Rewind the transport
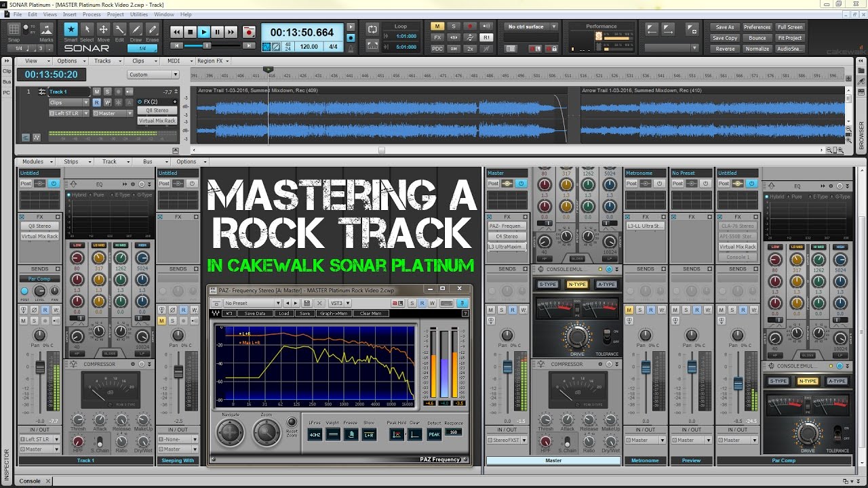 (176, 32)
